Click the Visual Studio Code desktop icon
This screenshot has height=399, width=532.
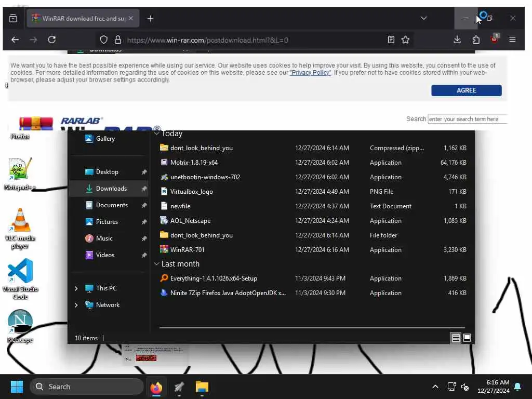[20, 279]
